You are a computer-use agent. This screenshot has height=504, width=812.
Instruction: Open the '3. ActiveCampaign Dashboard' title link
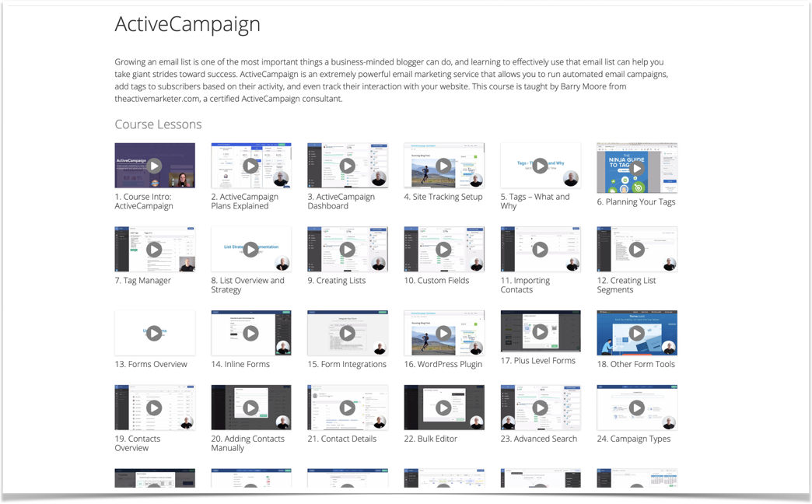pos(341,201)
